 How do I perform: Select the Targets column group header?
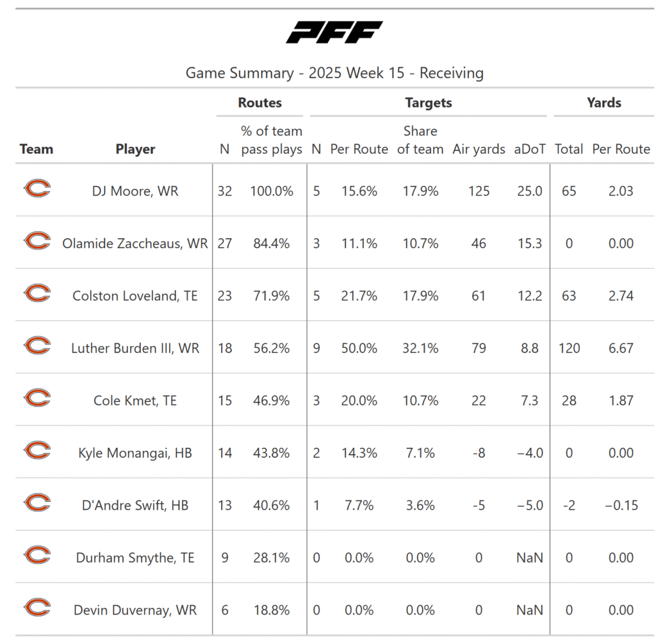(x=428, y=103)
